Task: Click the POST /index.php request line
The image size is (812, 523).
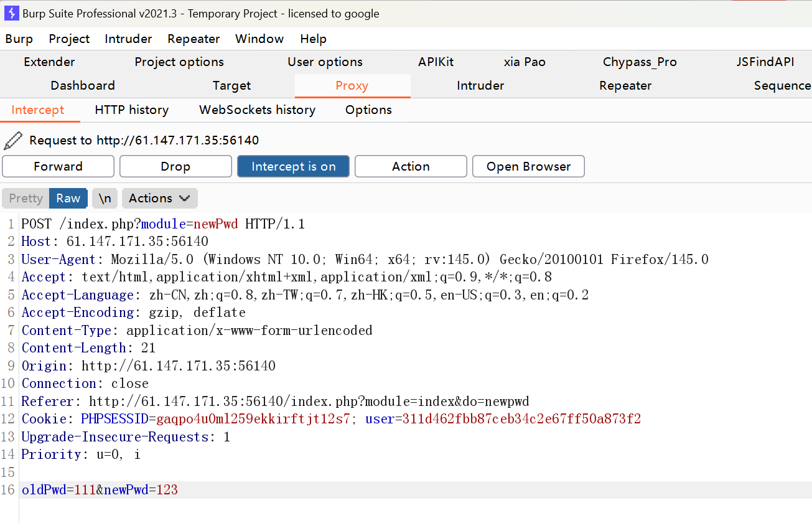Action: 163,224
